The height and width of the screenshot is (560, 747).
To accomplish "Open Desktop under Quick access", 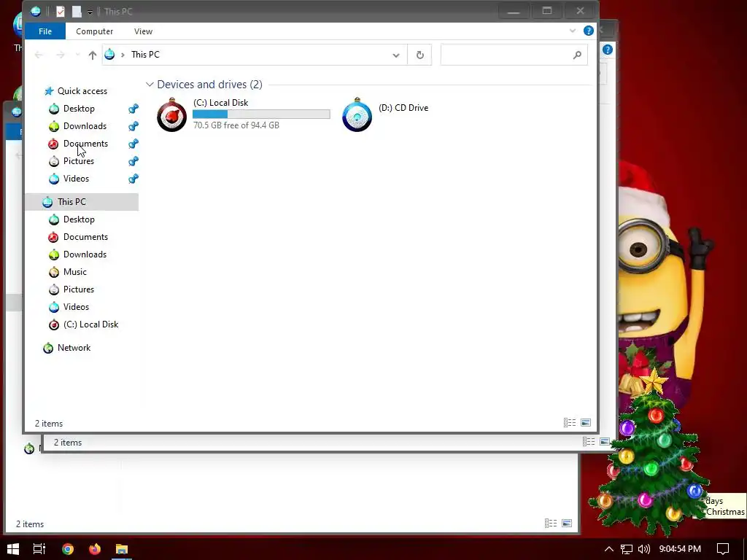I will pos(79,109).
